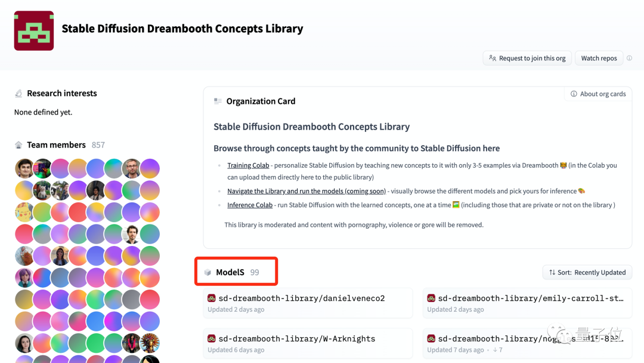The height and width of the screenshot is (363, 644).
Task: Click the W-Arknights model avatar icon
Action: [x=211, y=339]
